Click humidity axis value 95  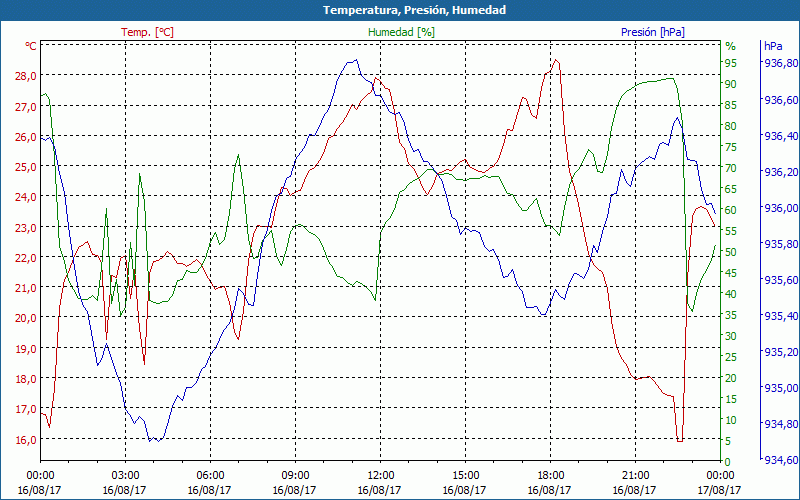[x=731, y=63]
